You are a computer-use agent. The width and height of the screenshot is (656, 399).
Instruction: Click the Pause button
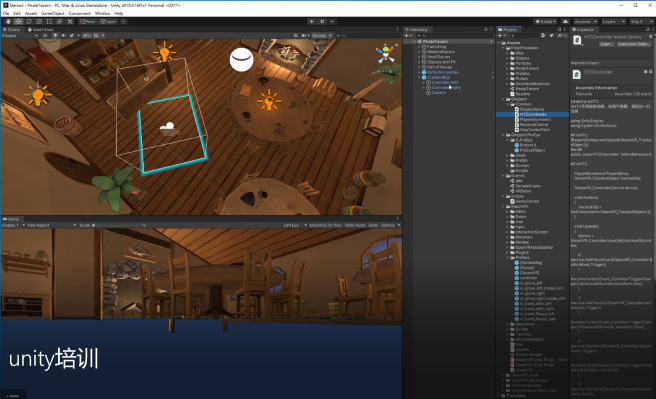(x=322, y=21)
